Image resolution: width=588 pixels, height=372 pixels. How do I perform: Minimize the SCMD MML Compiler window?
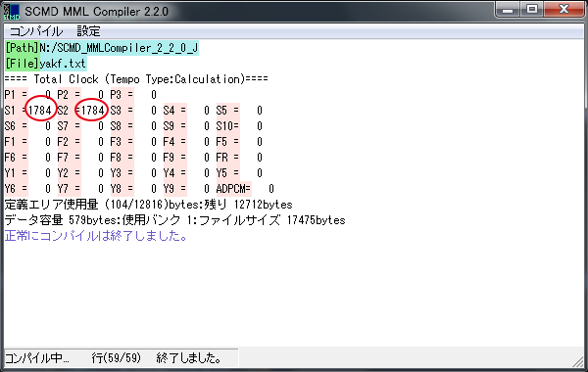507,10
